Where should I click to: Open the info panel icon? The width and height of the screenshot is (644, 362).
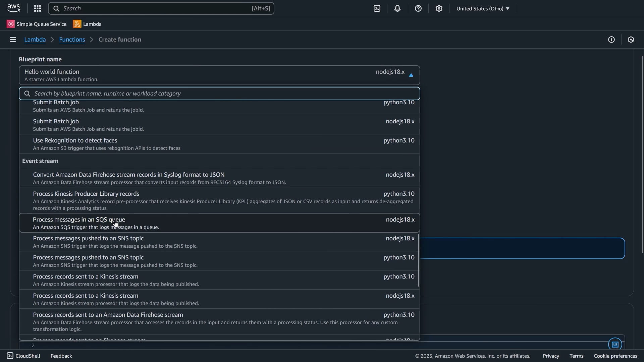point(611,40)
